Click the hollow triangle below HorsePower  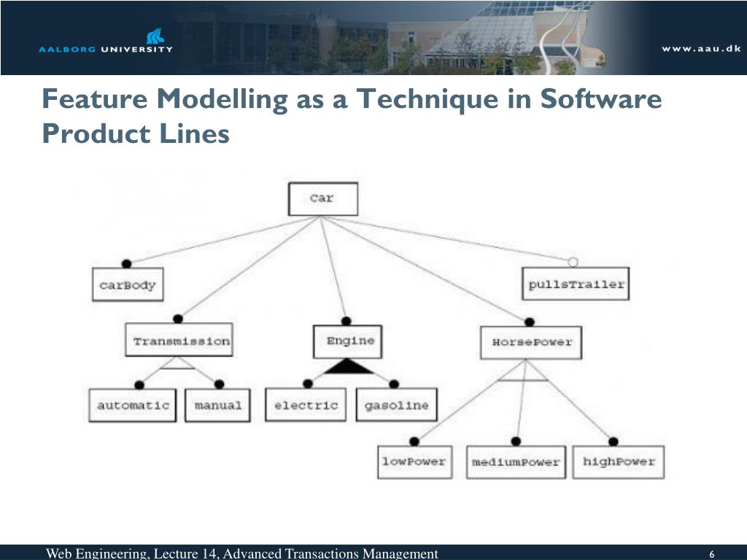[x=525, y=371]
